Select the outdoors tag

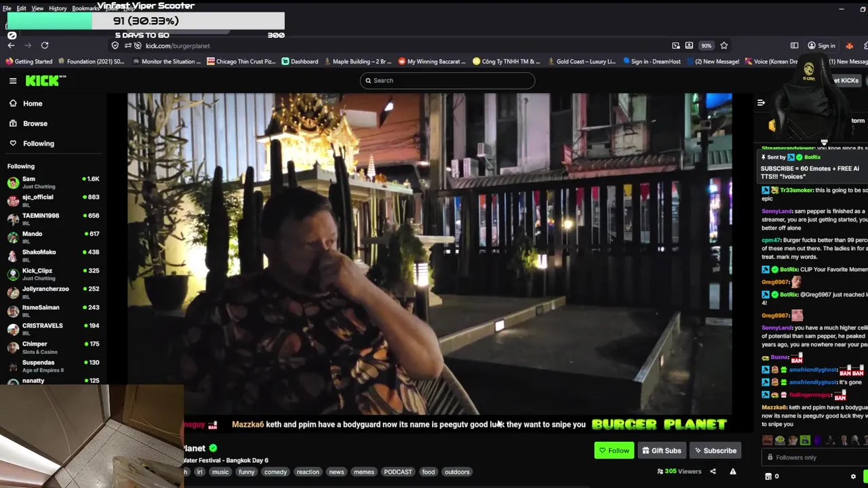point(457,472)
